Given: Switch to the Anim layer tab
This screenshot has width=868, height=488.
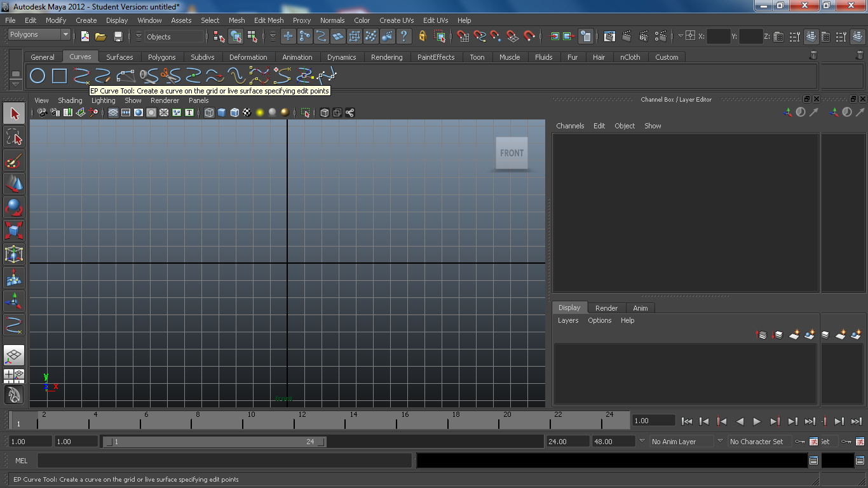Looking at the screenshot, I should (641, 308).
